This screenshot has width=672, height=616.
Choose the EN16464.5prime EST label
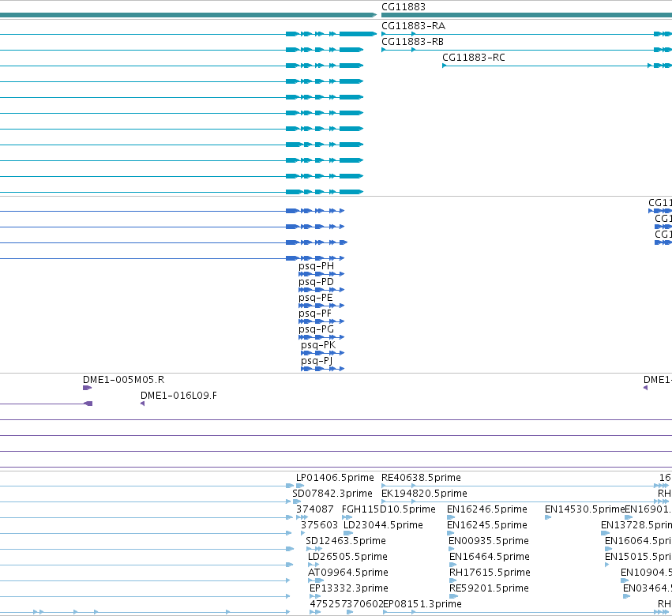(x=490, y=557)
